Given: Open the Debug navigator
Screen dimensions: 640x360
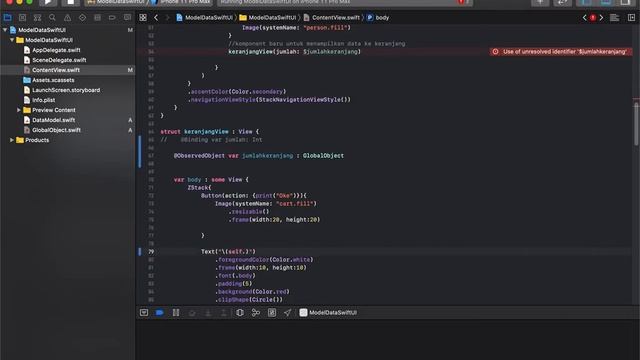Looking at the screenshot, I should tap(97, 18).
